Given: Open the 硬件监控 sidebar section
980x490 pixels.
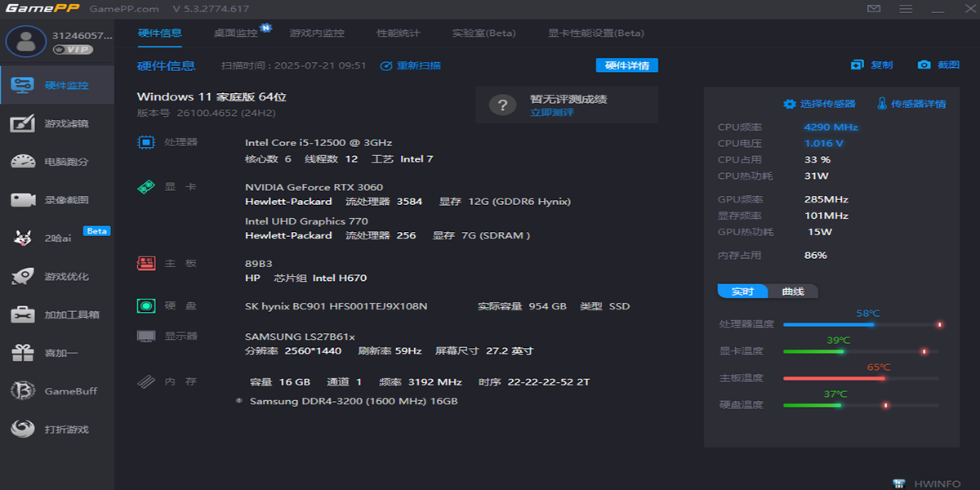Looking at the screenshot, I should click(57, 85).
